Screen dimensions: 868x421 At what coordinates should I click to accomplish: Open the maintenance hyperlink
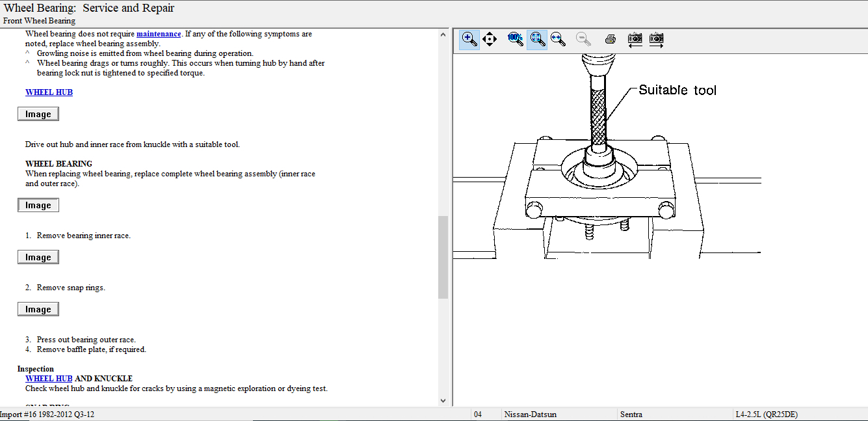tap(159, 34)
